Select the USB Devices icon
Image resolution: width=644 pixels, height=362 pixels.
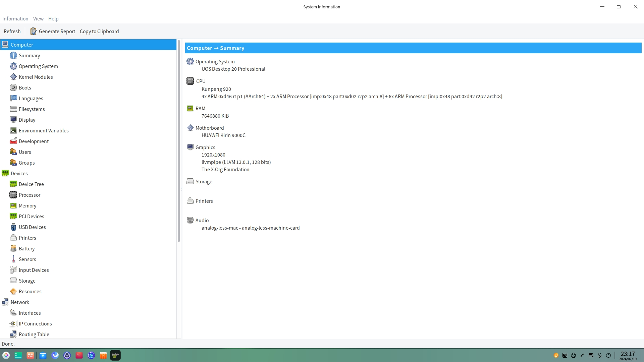13,227
